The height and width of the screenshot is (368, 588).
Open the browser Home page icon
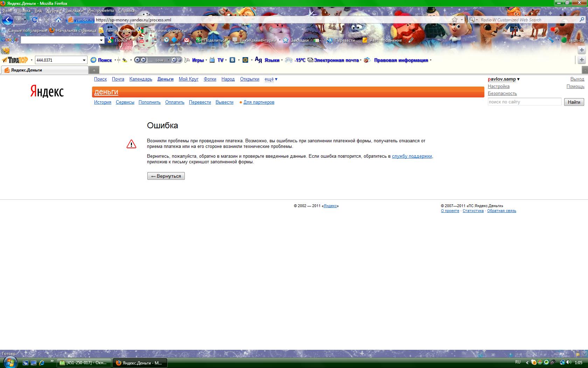[58, 20]
